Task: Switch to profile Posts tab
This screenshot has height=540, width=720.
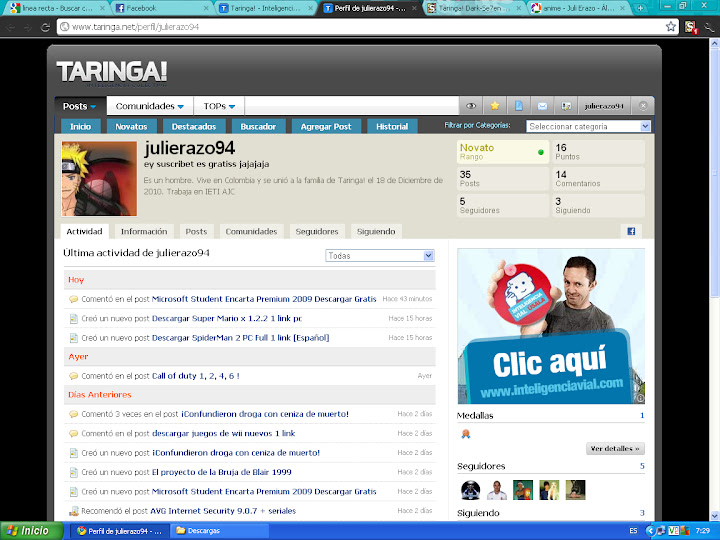Action: [x=196, y=231]
